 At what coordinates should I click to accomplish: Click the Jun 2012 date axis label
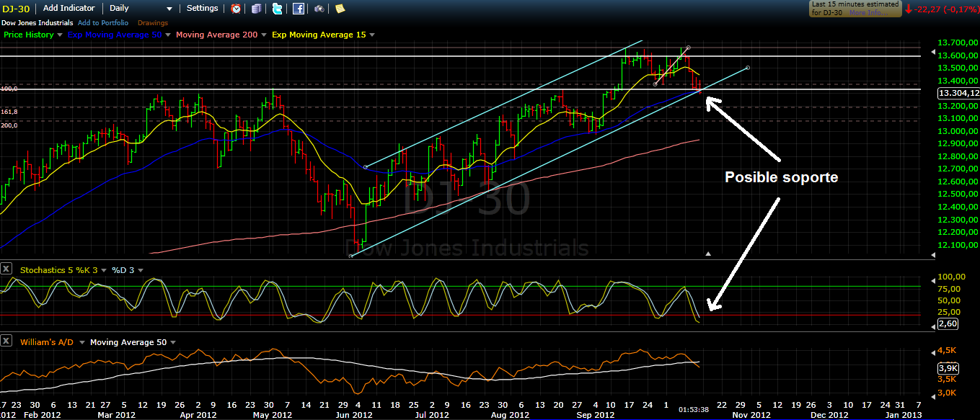click(x=353, y=415)
